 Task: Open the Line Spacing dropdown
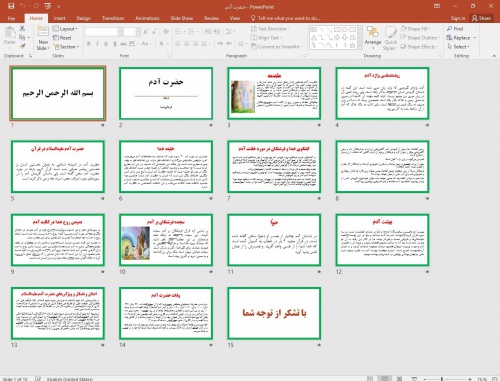point(230,32)
